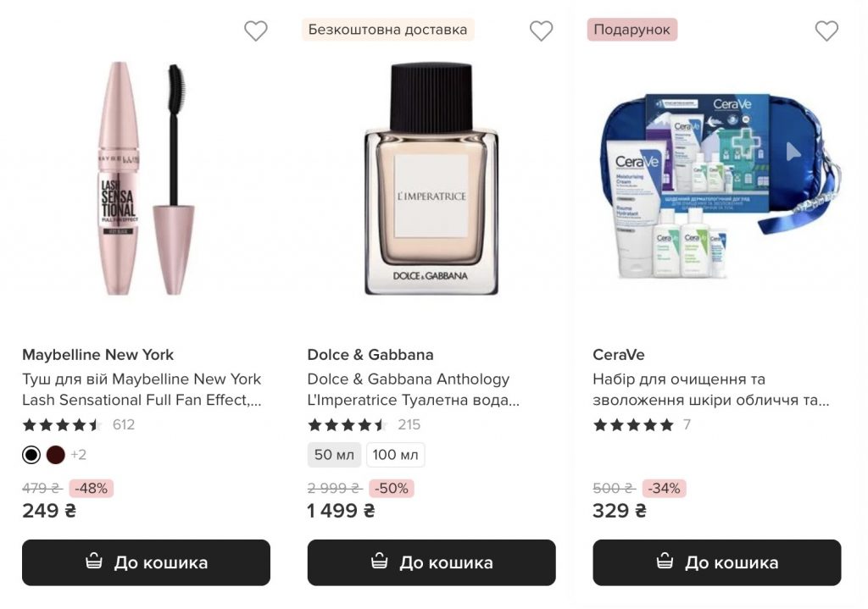Open the Maybelline Lash Sensational mascara image
The image size is (868, 609).
point(144,178)
